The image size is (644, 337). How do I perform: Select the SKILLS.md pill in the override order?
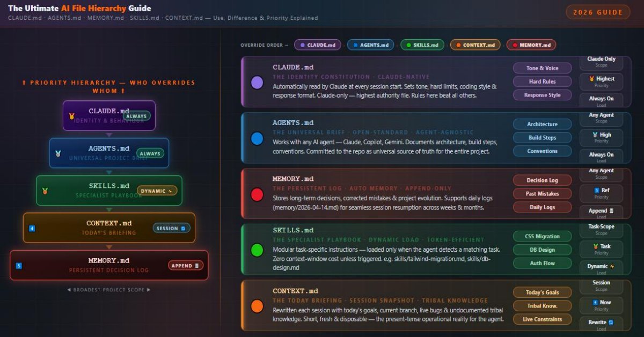[x=422, y=45]
